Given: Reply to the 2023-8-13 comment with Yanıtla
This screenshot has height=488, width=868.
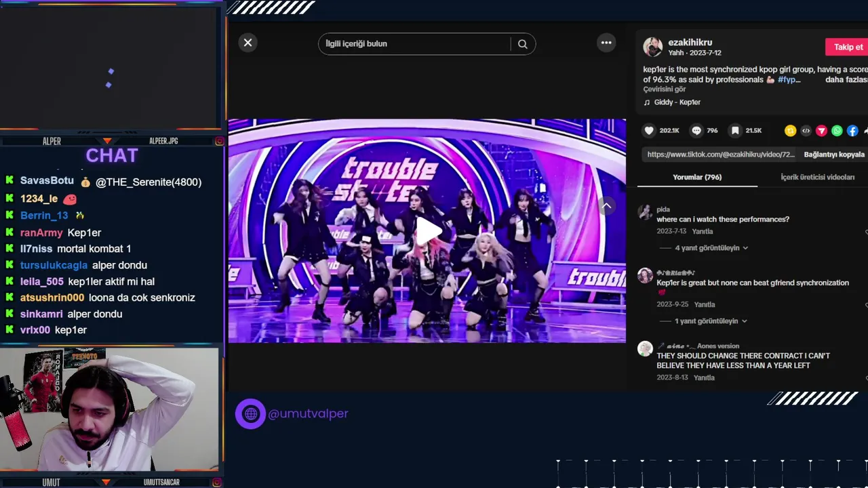Looking at the screenshot, I should tap(704, 378).
